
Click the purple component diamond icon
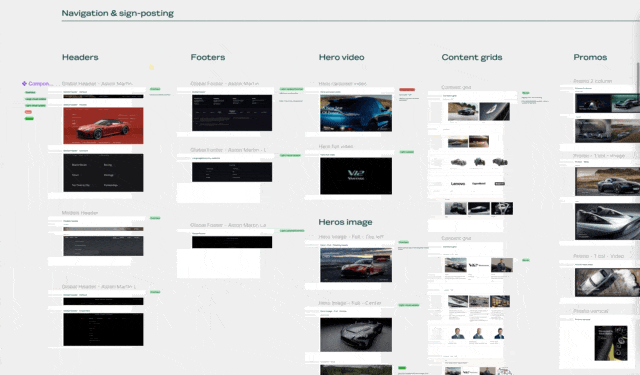24,83
